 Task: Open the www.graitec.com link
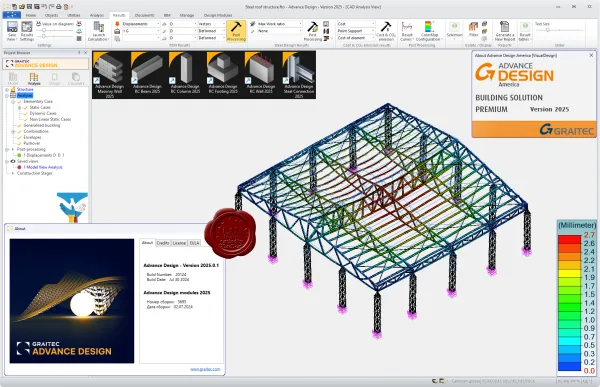click(x=205, y=369)
